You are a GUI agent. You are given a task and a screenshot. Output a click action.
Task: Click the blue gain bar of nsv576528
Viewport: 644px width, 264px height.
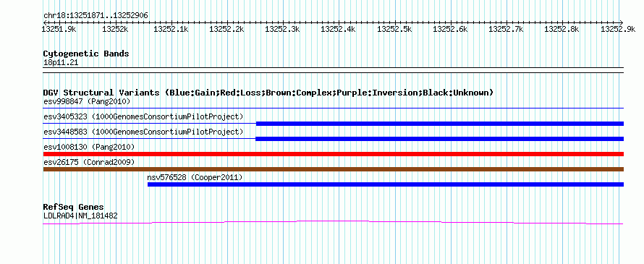(x=386, y=184)
